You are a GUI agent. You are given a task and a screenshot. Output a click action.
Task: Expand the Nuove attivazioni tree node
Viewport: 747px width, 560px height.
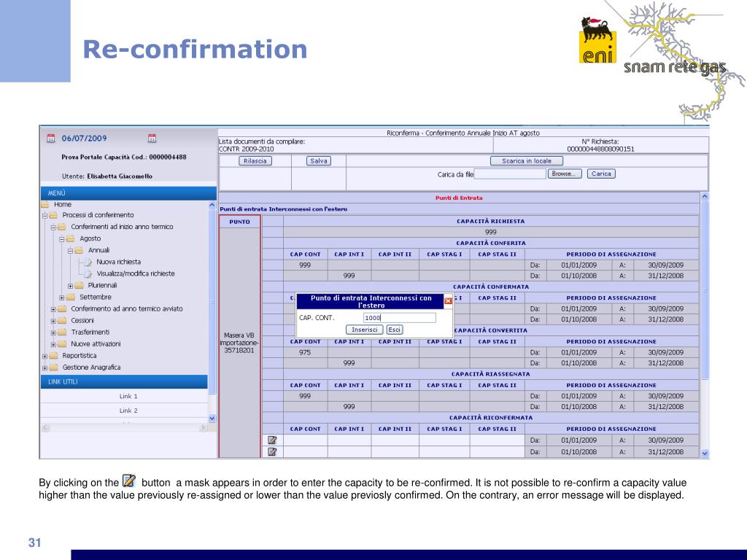coord(53,344)
